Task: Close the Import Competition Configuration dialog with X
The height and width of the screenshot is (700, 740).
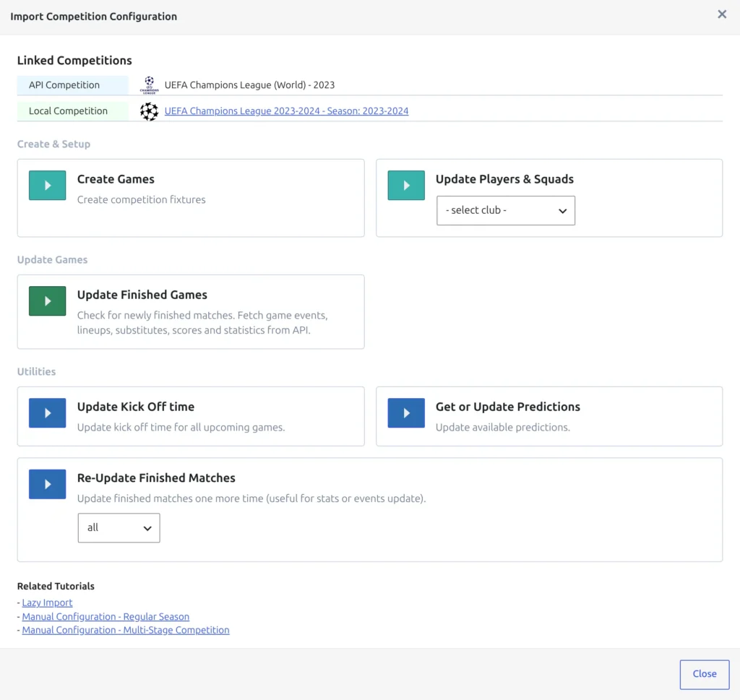Action: [722, 14]
